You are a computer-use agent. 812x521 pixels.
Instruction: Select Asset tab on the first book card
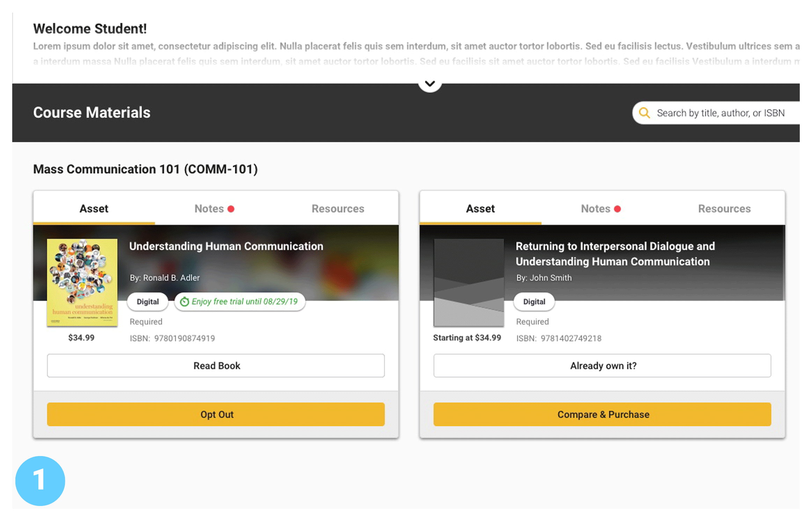point(94,208)
